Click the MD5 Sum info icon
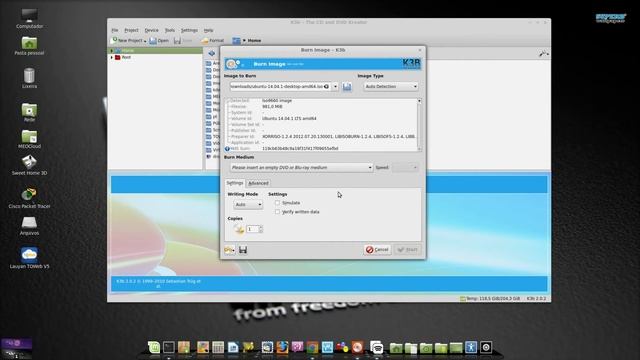Screen dimensions: 640x360 (x=227, y=149)
